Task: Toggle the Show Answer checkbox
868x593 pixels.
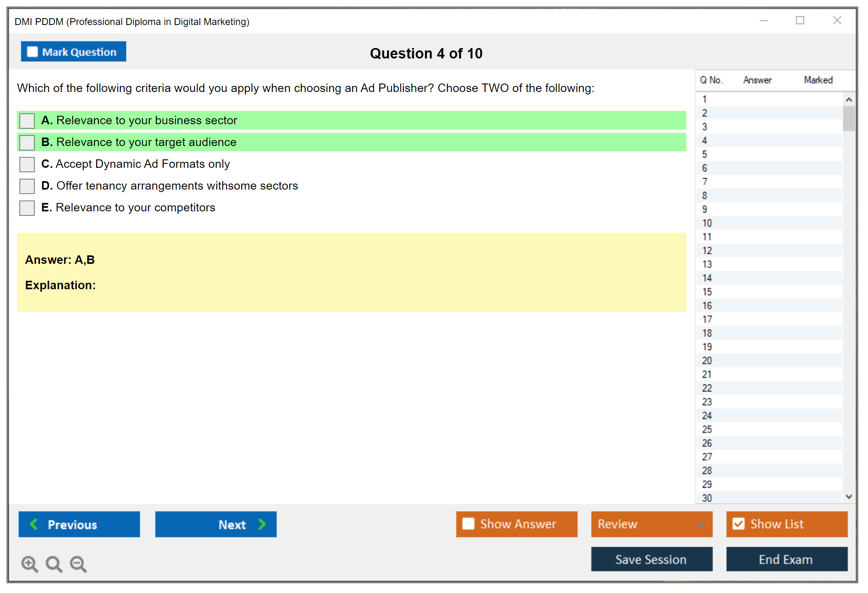Action: [x=468, y=524]
